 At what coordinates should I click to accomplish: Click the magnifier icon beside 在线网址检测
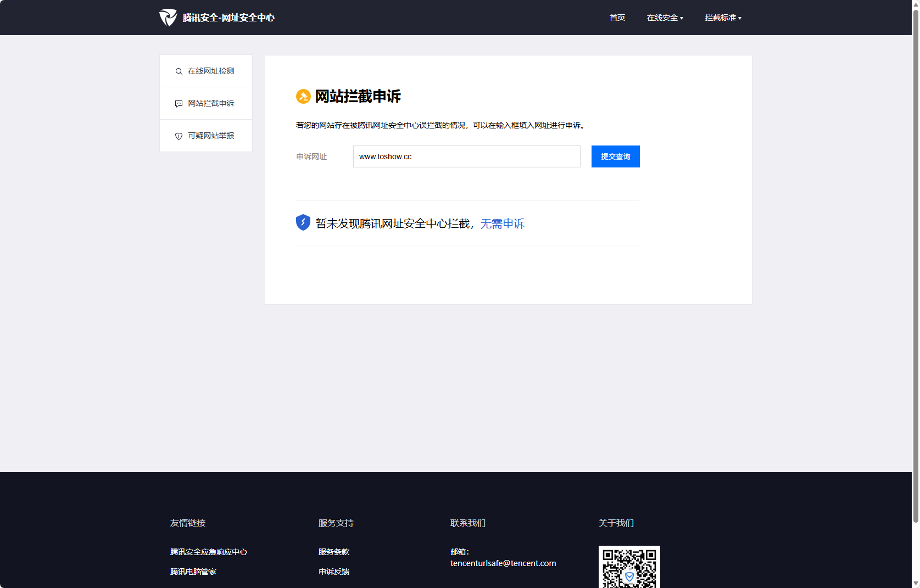point(179,71)
